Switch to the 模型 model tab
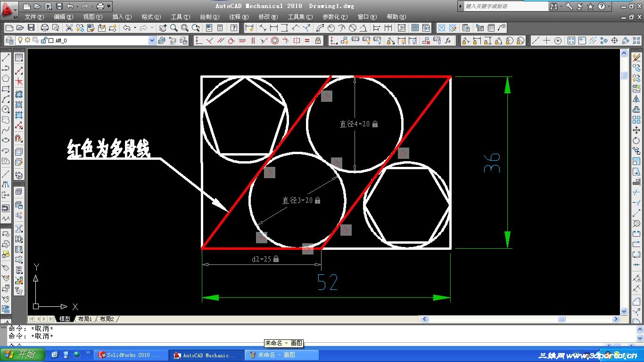 65,319
